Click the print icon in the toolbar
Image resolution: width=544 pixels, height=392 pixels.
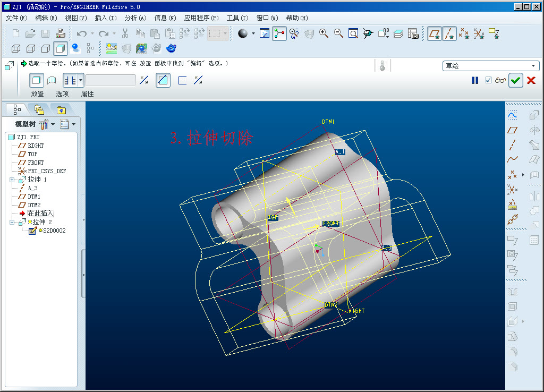coord(61,33)
